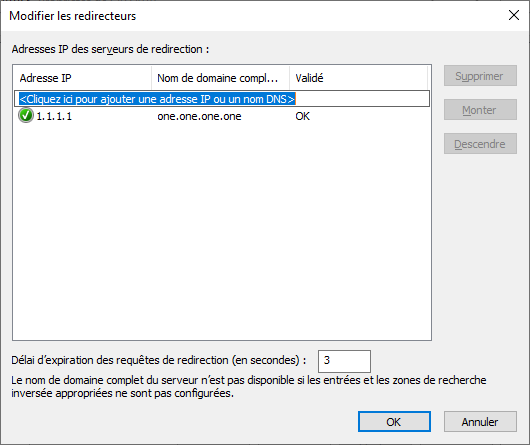530x445 pixels.
Task: Click the Adresses IP des serveurs label
Action: pyautogui.click(x=111, y=49)
